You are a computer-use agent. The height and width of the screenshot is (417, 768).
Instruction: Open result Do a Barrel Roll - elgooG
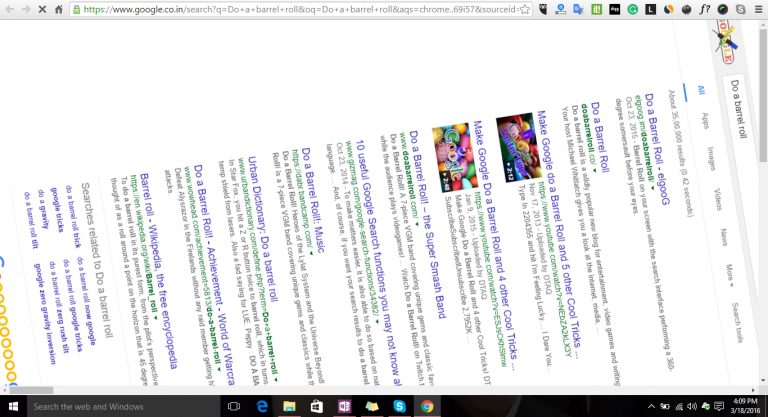click(x=657, y=149)
